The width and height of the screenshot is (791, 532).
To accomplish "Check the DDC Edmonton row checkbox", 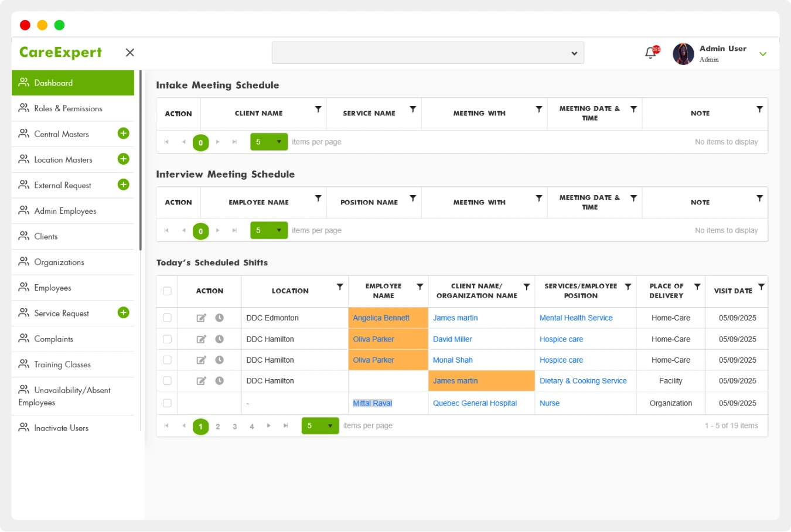I will tap(167, 318).
